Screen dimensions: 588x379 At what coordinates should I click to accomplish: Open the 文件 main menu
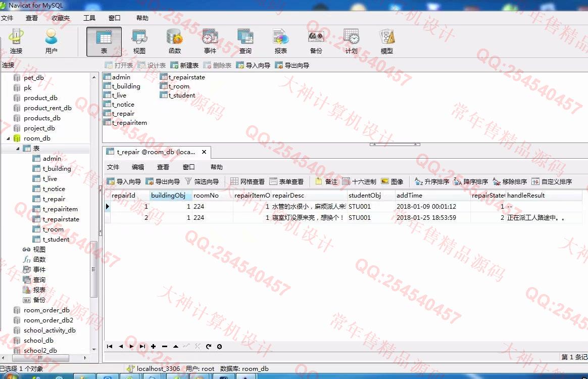click(7, 18)
